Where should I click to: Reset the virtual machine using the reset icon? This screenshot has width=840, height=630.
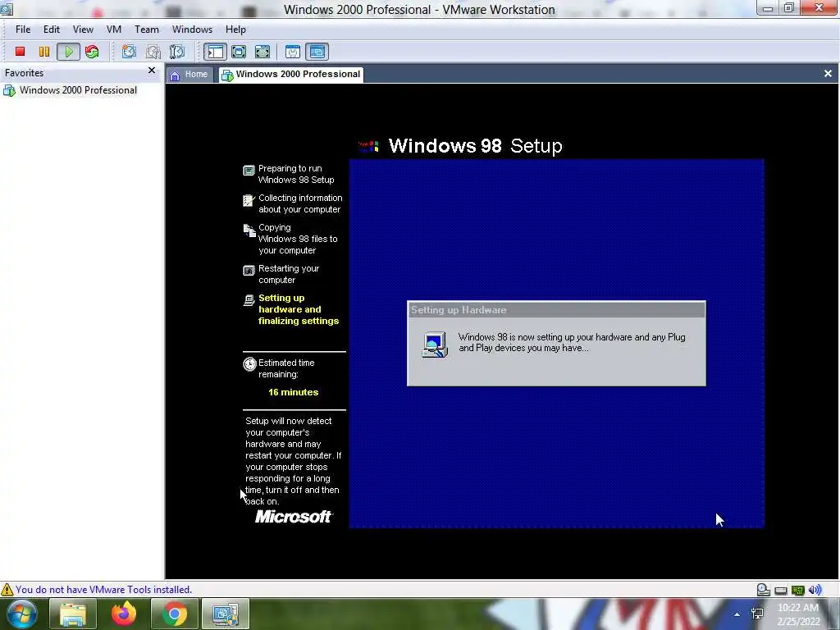pos(92,52)
